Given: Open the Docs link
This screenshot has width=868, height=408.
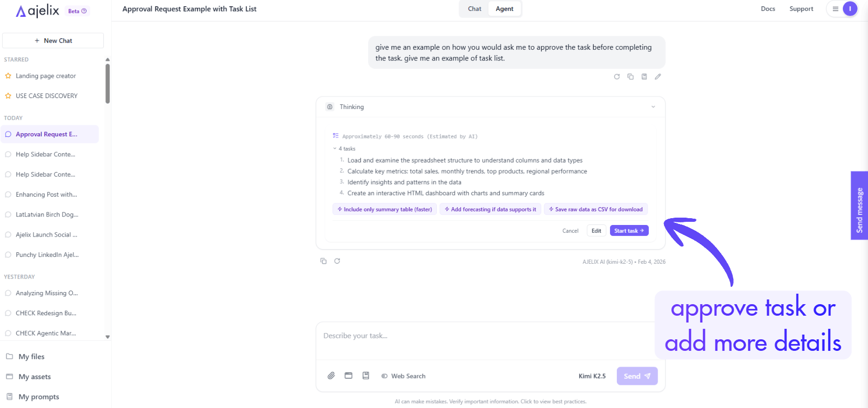Looking at the screenshot, I should 768,9.
